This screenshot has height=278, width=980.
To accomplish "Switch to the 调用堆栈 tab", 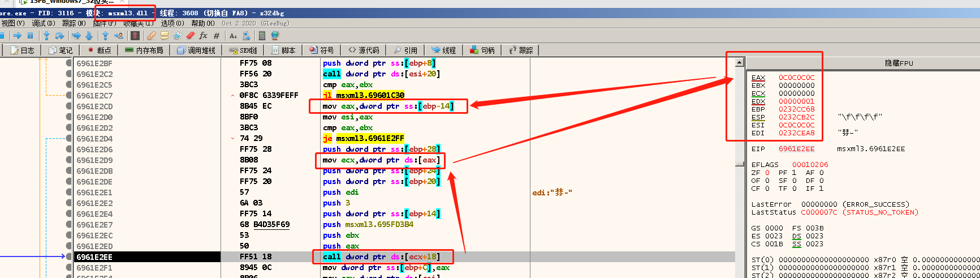I will pos(196,50).
